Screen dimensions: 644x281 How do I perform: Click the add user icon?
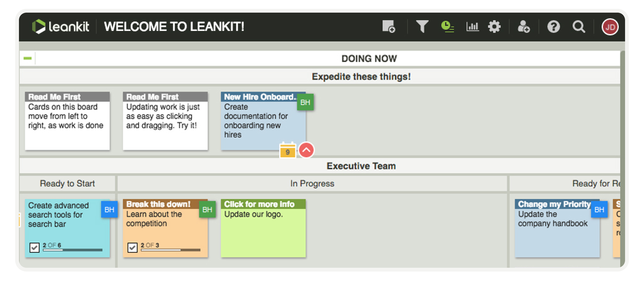point(524,27)
